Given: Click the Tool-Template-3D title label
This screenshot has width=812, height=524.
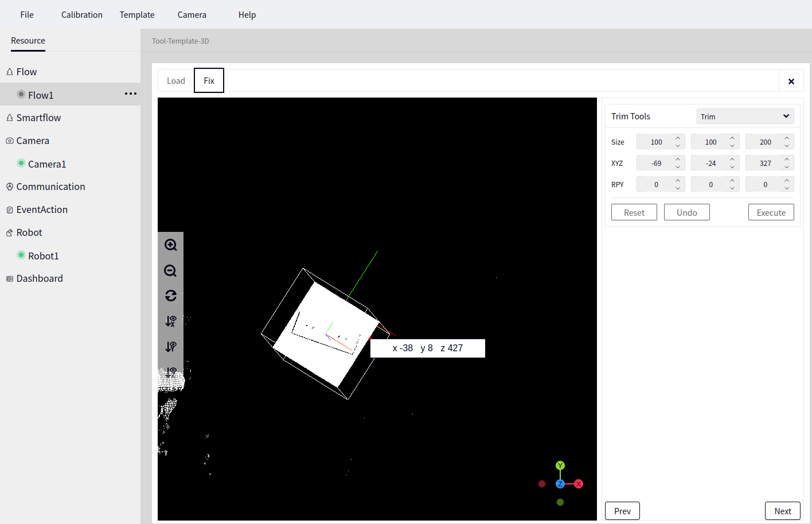Looking at the screenshot, I should (181, 41).
